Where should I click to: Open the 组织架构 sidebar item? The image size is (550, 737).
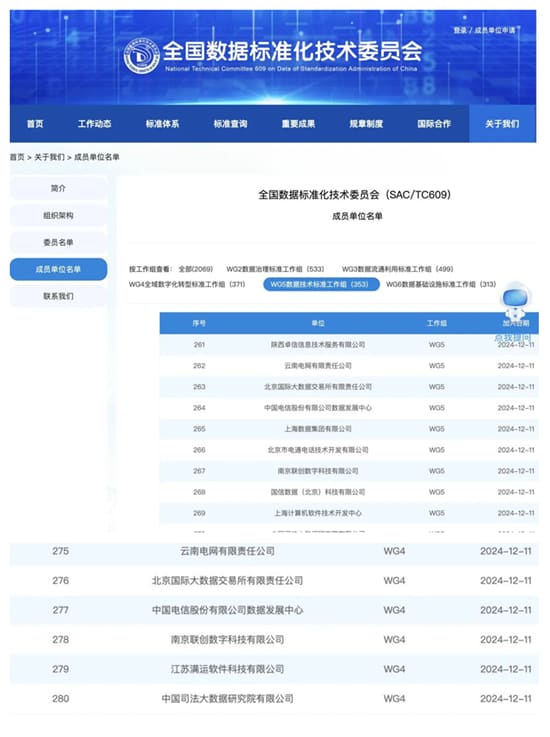click(x=58, y=215)
